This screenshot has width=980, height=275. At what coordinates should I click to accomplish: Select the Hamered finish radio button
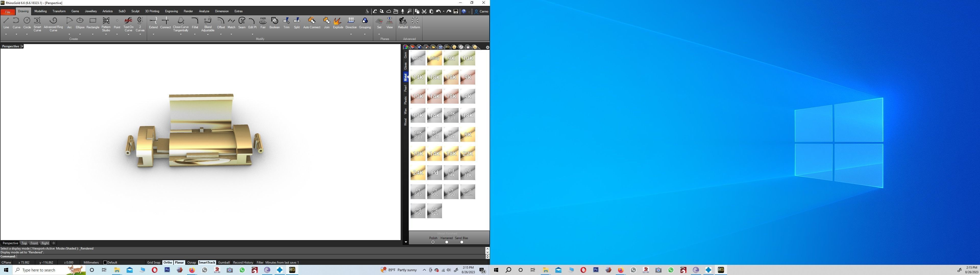447,242
